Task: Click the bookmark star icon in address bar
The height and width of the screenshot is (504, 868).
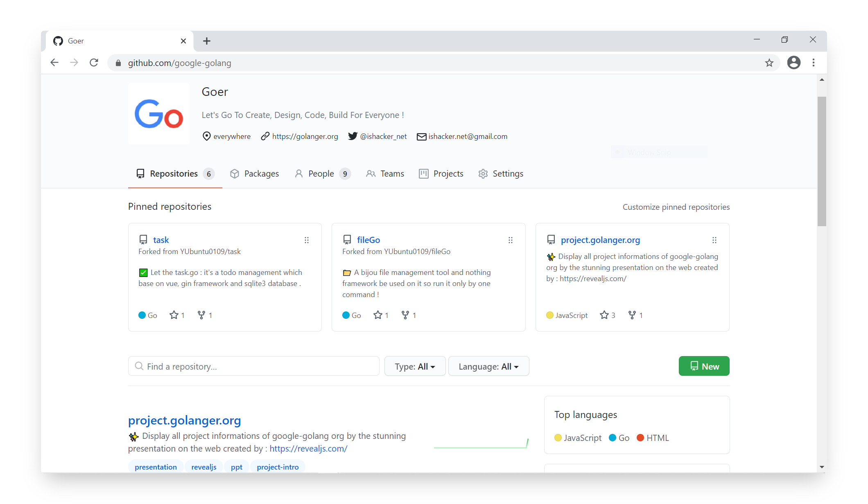Action: click(769, 63)
